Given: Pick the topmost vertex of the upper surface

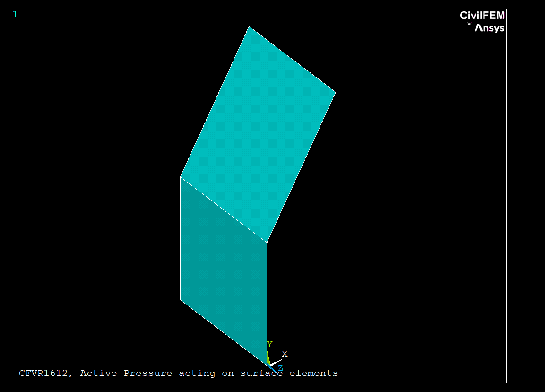Looking at the screenshot, I should 249,26.
